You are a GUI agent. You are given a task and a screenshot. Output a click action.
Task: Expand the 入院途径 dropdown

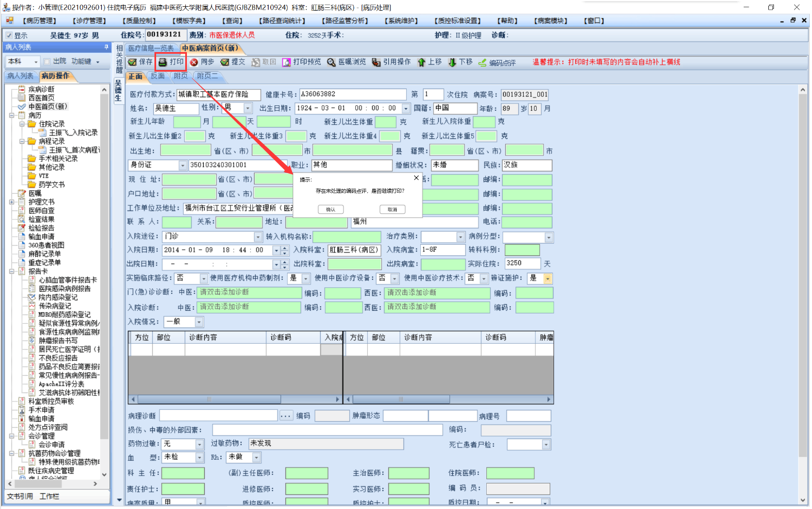pos(258,237)
